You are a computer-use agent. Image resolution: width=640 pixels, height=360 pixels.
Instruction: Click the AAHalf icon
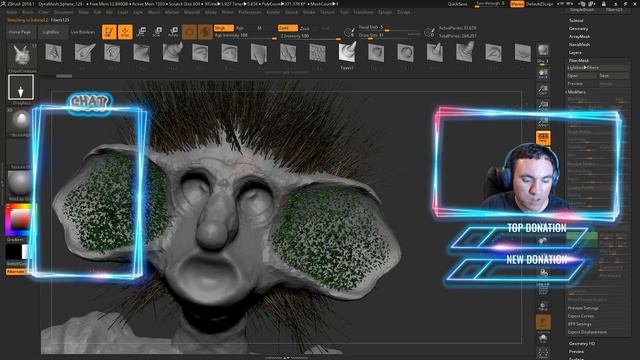[543, 121]
